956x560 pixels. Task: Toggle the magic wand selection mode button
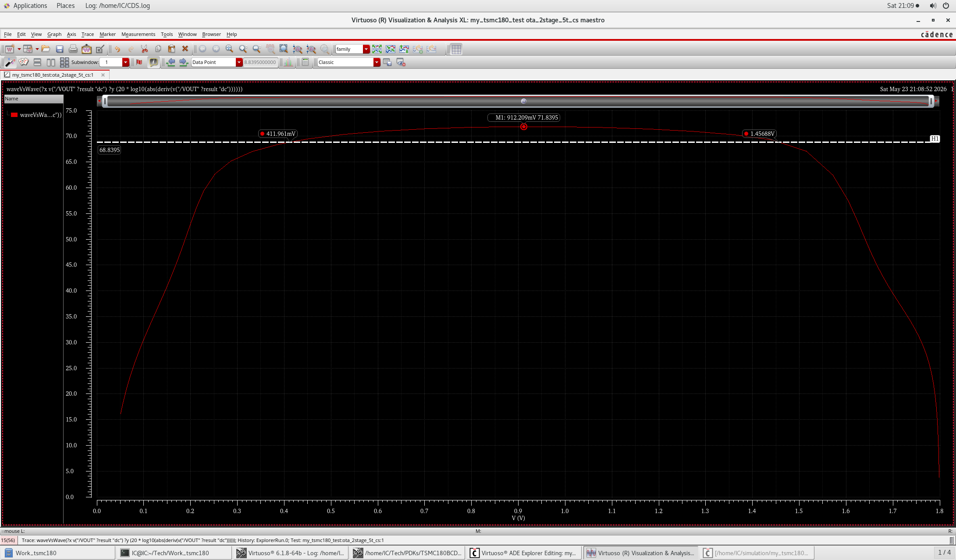coord(10,62)
